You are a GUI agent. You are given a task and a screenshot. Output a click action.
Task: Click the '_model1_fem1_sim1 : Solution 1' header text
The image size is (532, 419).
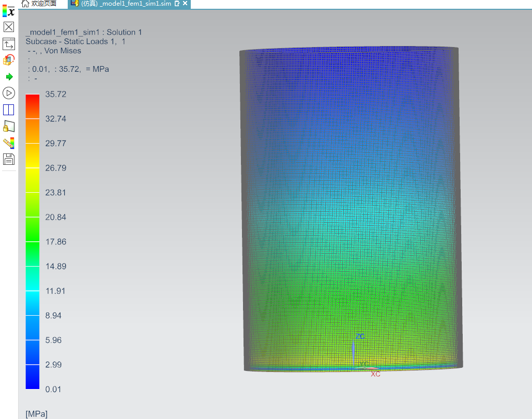tap(84, 32)
